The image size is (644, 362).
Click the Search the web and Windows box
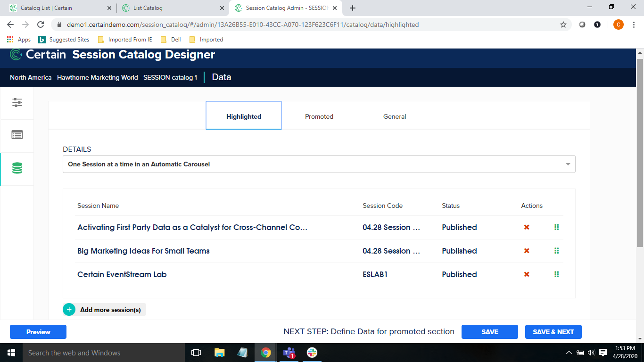(103, 353)
